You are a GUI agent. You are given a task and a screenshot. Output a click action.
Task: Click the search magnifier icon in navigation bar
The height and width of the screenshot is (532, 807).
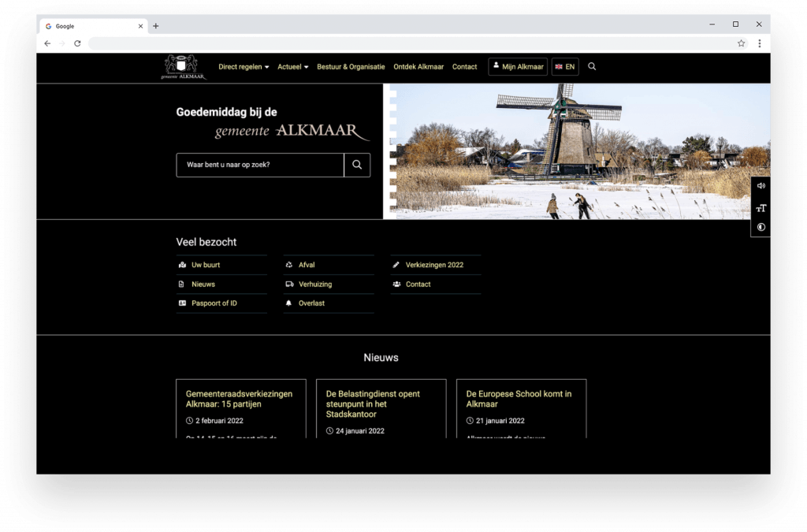pyautogui.click(x=592, y=67)
